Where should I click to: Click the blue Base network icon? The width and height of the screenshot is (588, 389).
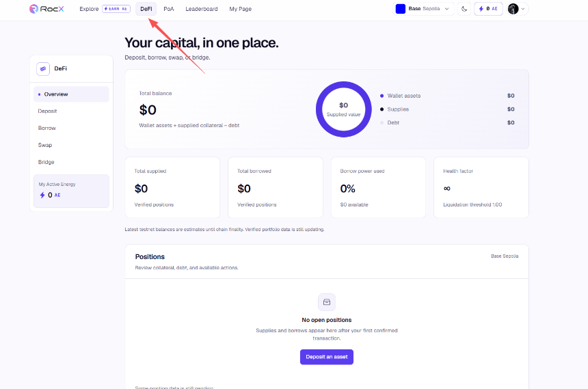400,9
